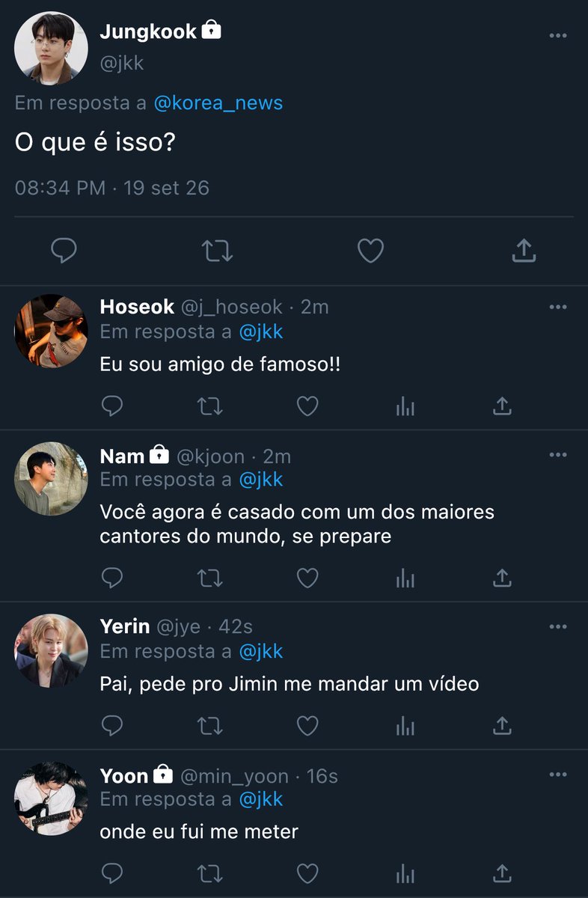
Task: View analytics for Nam's reply
Action: click(405, 578)
